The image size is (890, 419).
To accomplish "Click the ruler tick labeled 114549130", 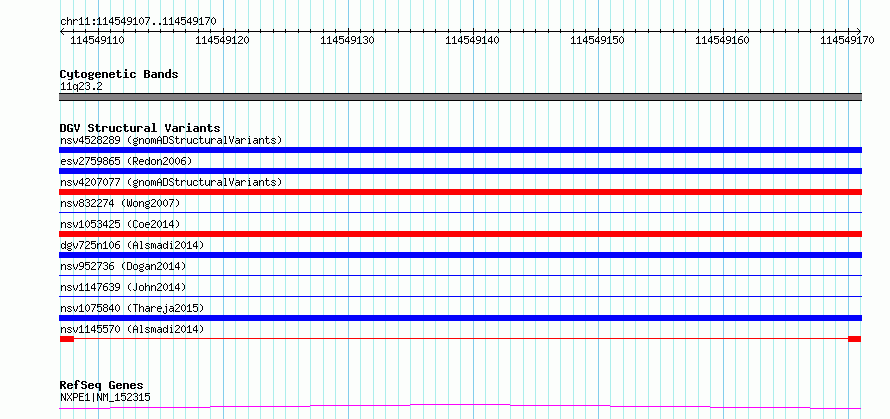I will (x=347, y=40).
